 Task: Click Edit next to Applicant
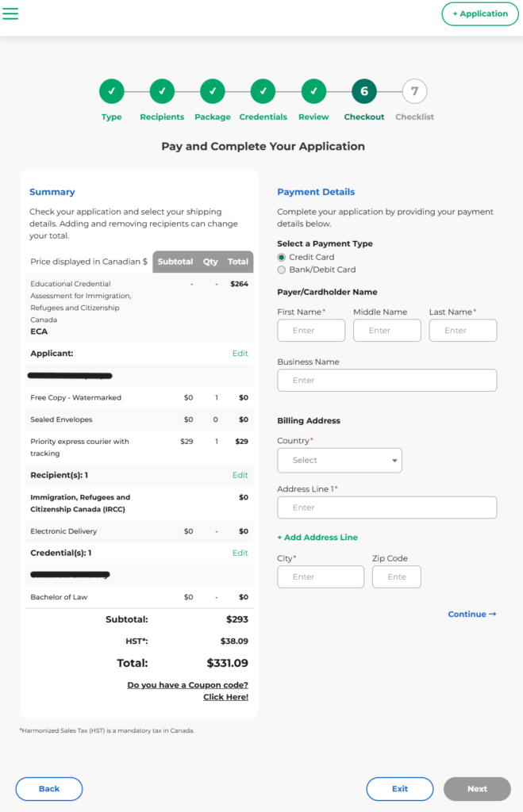240,354
